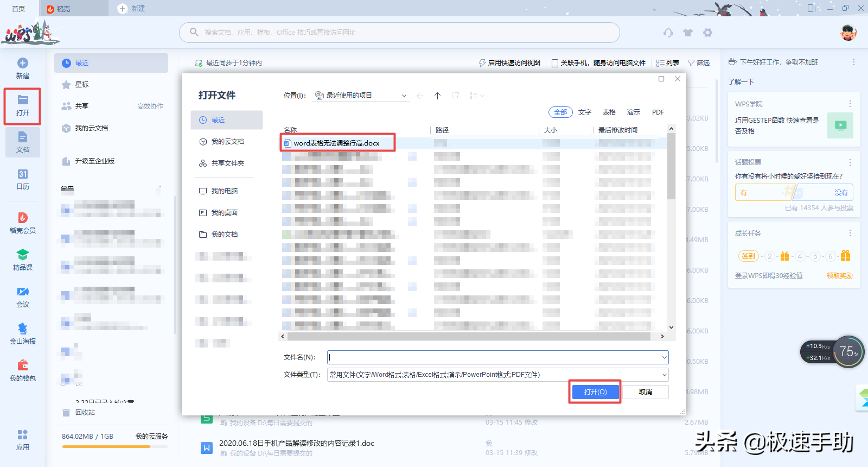Open the 文档 section in sidebar
Screen dimensions: 868x467
pyautogui.click(x=23, y=142)
